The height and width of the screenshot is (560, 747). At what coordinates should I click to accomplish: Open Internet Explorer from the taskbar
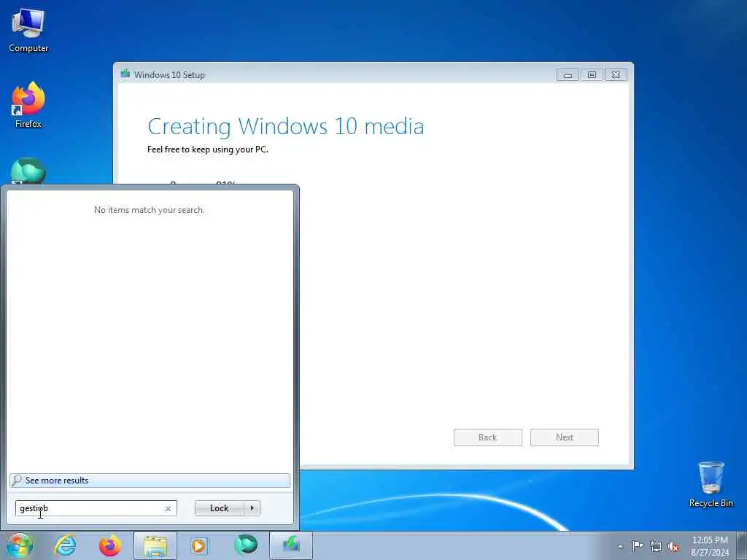[x=65, y=545]
